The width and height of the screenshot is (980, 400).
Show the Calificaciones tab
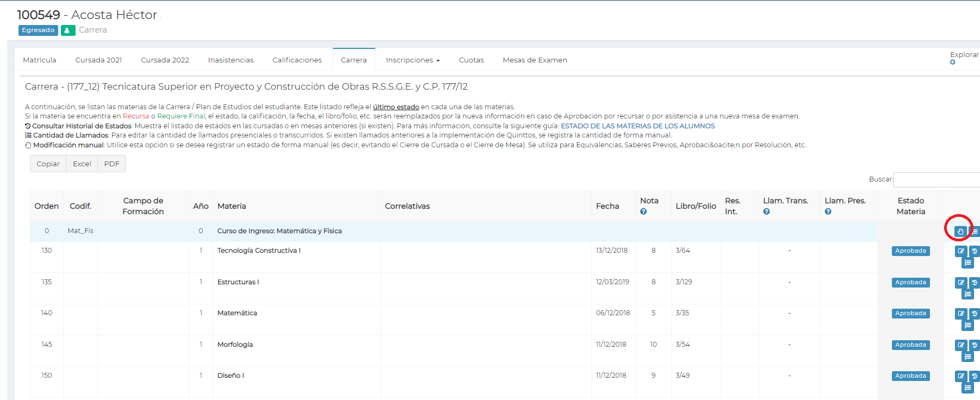(297, 60)
